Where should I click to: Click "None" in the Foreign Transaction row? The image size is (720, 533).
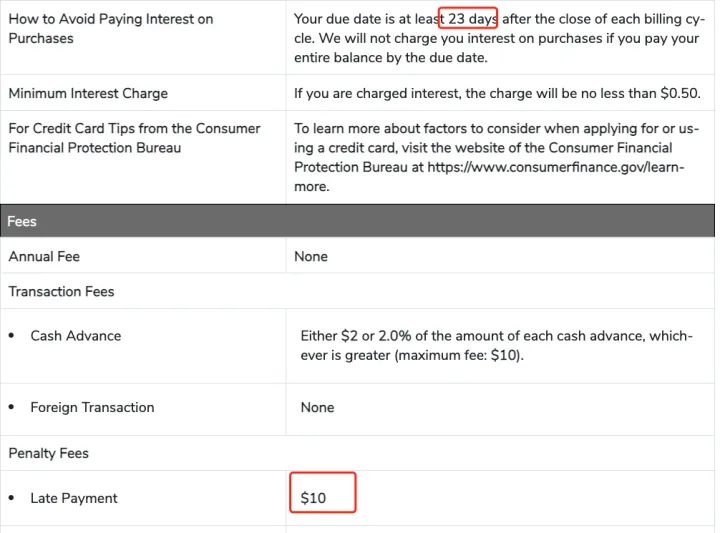[317, 407]
